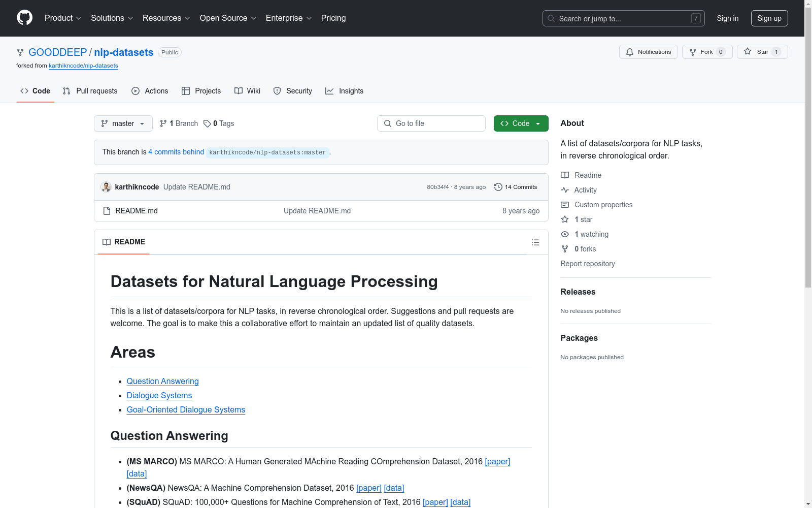Click the tag icon beside 0 Tags
The width and height of the screenshot is (812, 508).
pyautogui.click(x=207, y=123)
